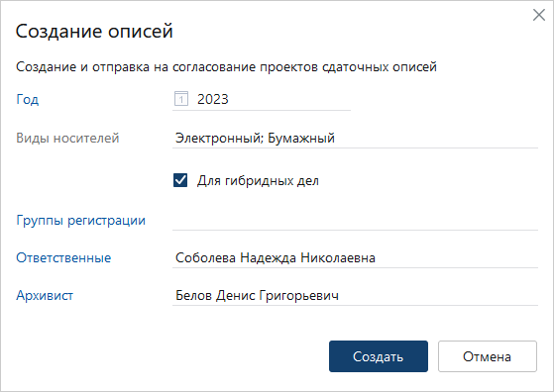554x392 pixels.
Task: Open the Группы регистрации selection link
Action: tap(81, 221)
